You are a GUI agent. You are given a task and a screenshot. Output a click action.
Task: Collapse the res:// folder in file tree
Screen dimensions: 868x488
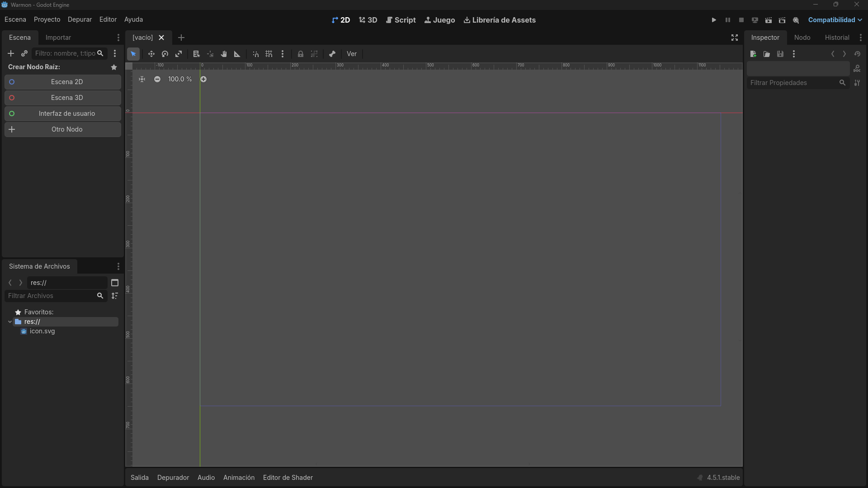click(10, 322)
